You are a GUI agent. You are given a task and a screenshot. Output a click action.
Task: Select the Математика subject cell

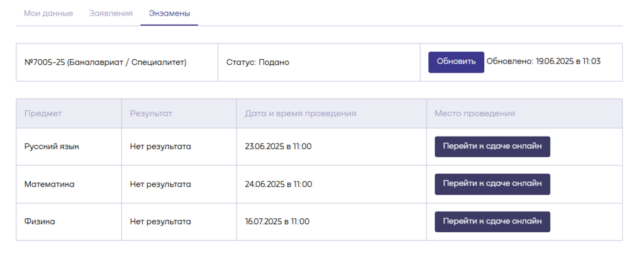[x=69, y=184]
